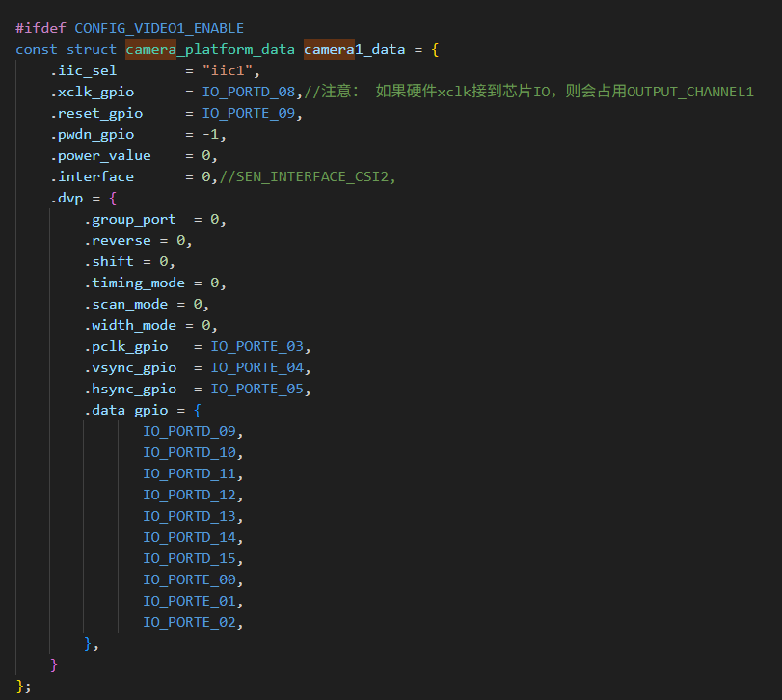Select the -1 value of pwdn_gpio
782x700 pixels.
pyautogui.click(x=210, y=135)
